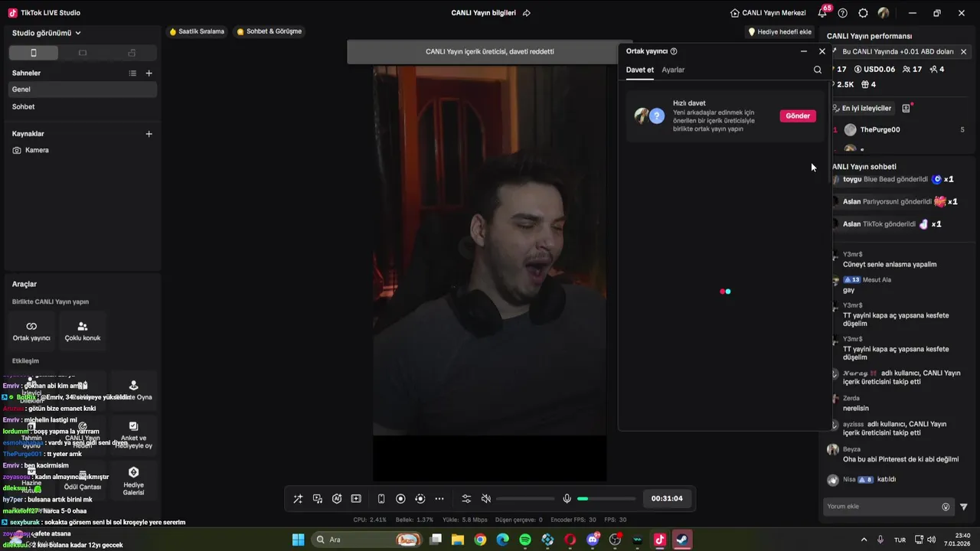
Task: Select the Sohbet scene
Action: [x=82, y=106]
